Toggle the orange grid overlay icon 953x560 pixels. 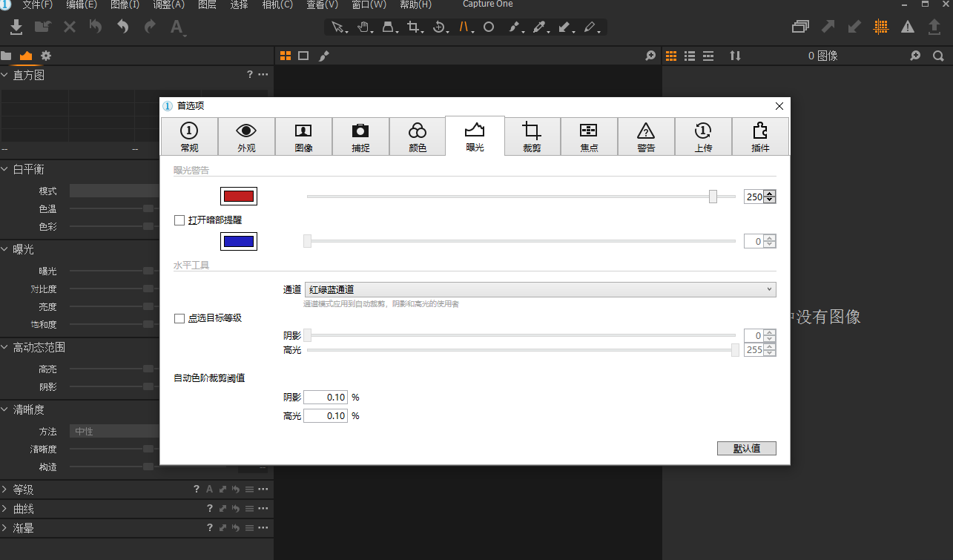[881, 27]
